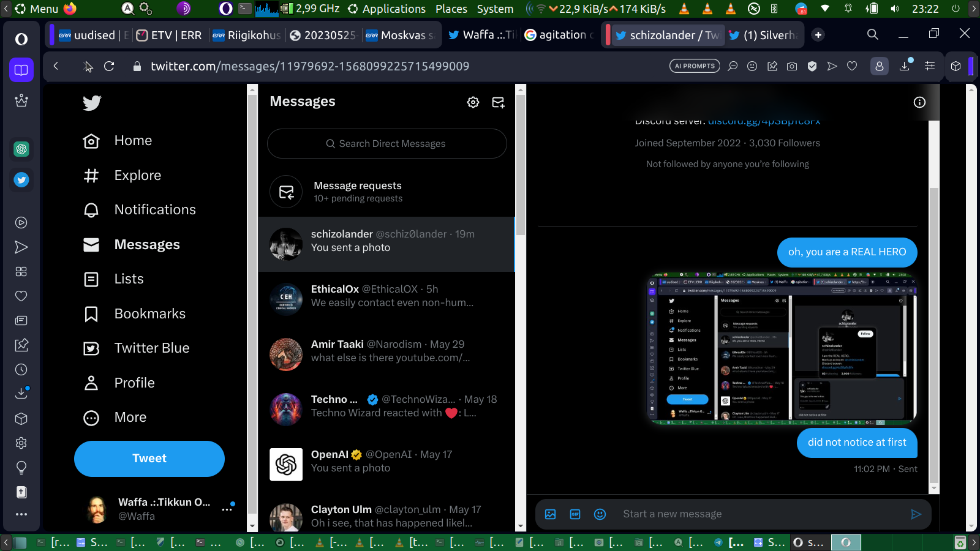Image resolution: width=980 pixels, height=551 pixels.
Task: Switch to ETV | ERR tab
Action: (x=170, y=35)
